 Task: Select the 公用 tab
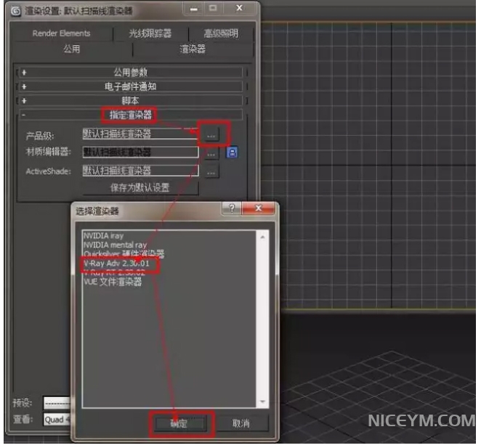pyautogui.click(x=72, y=49)
